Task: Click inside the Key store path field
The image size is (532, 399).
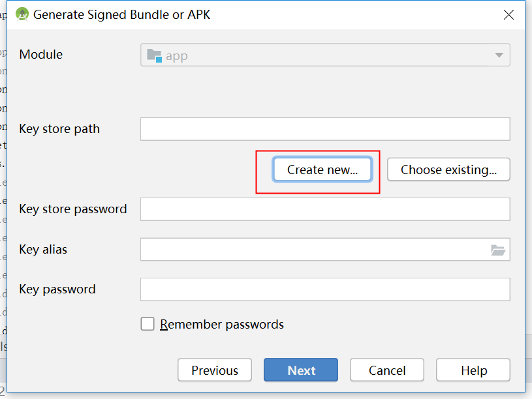Action: [324, 128]
